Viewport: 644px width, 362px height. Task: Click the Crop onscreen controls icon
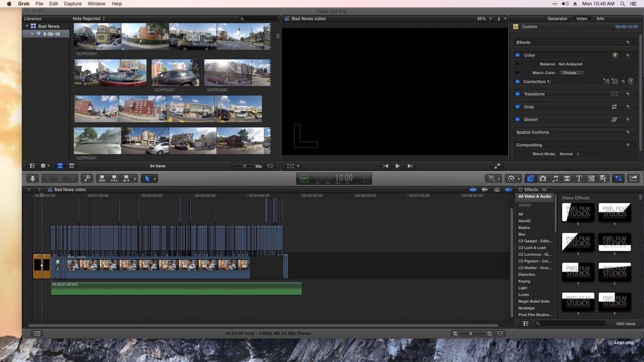click(614, 107)
